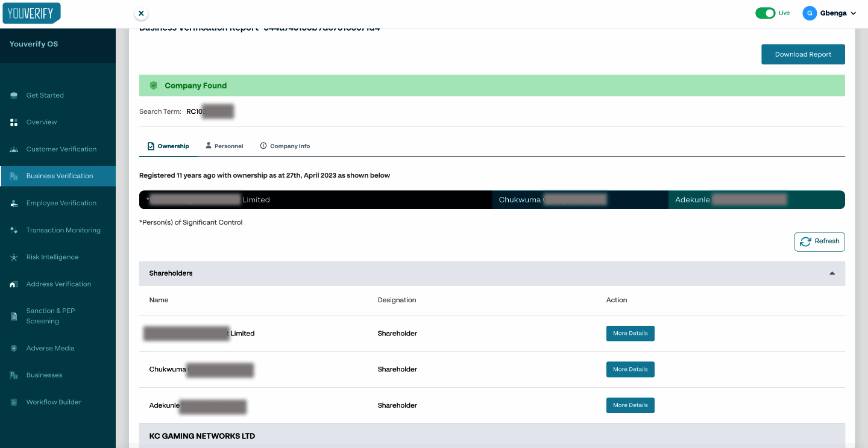Collapse the Shareholders section
This screenshot has height=448, width=868.
(x=832, y=273)
